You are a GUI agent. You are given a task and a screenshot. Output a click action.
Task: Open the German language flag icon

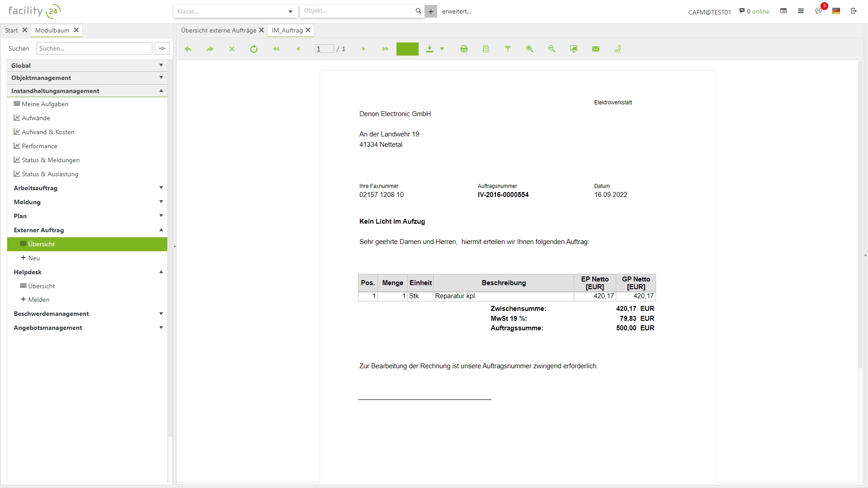pyautogui.click(x=836, y=11)
